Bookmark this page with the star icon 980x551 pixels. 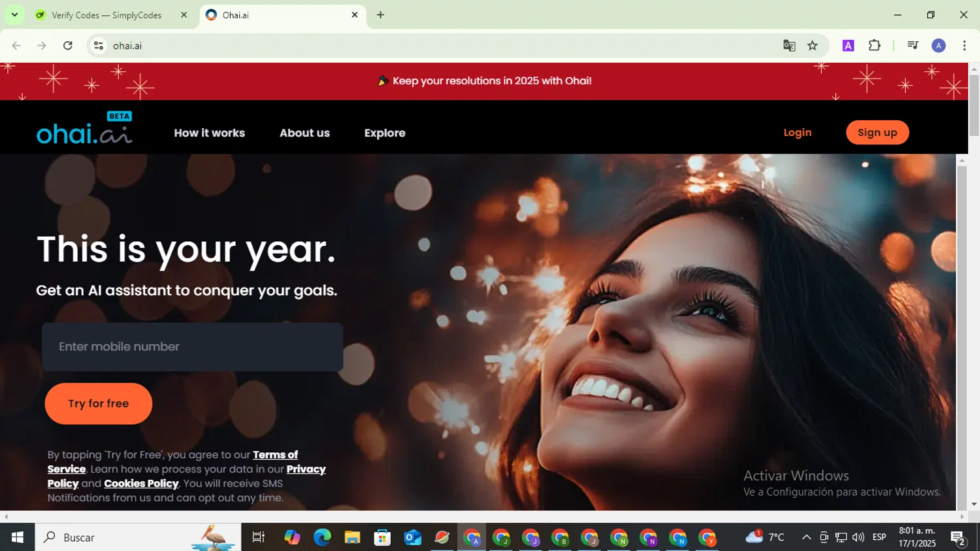(x=813, y=46)
